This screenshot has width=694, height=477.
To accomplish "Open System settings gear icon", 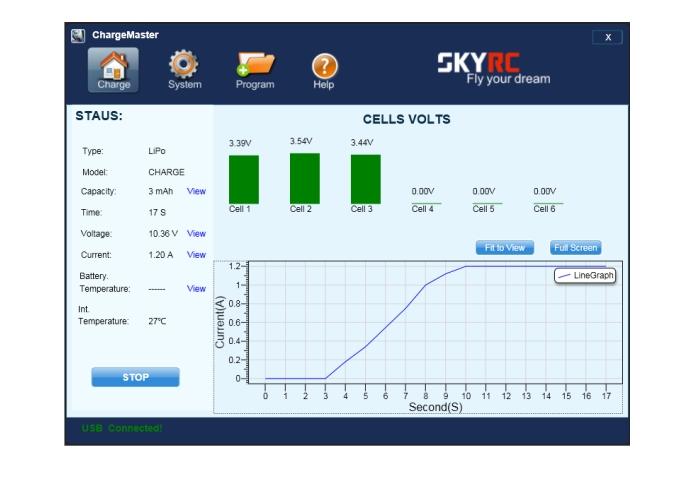I will (184, 70).
